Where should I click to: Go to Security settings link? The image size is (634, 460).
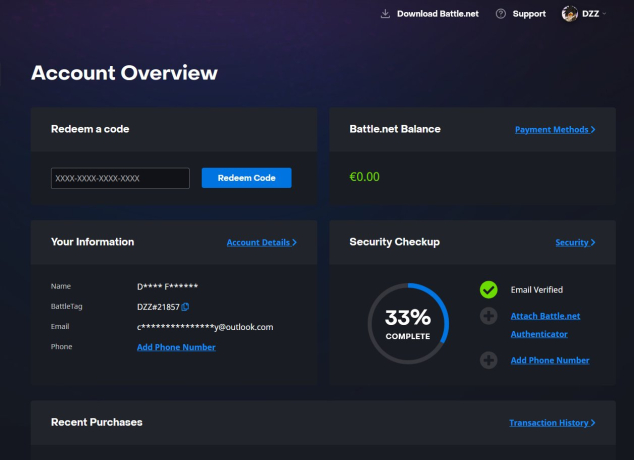point(575,242)
